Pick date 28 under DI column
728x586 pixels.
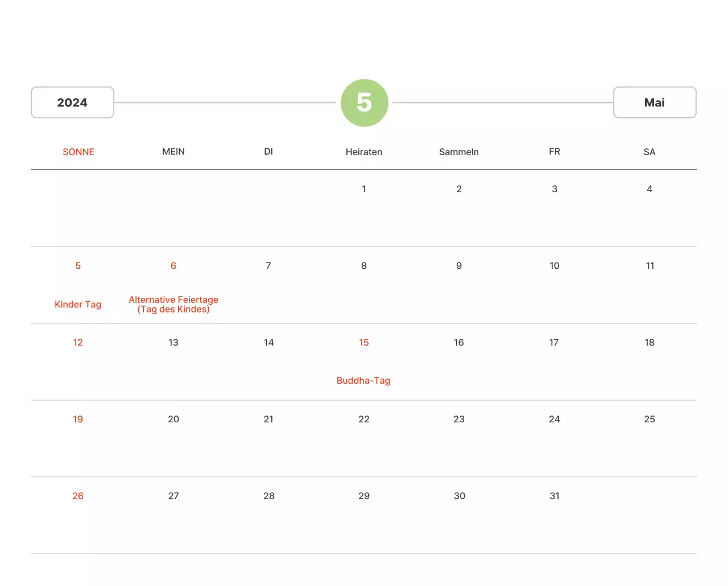pyautogui.click(x=269, y=496)
